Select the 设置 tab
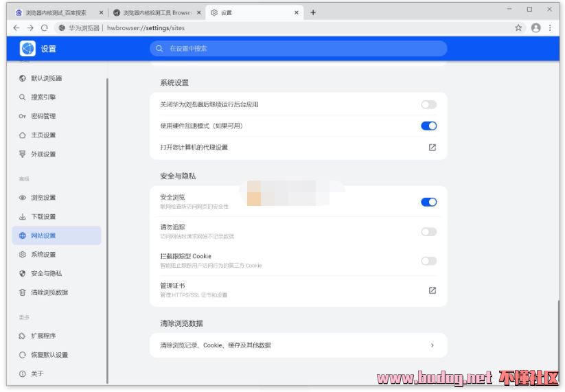The image size is (565, 392). click(255, 12)
